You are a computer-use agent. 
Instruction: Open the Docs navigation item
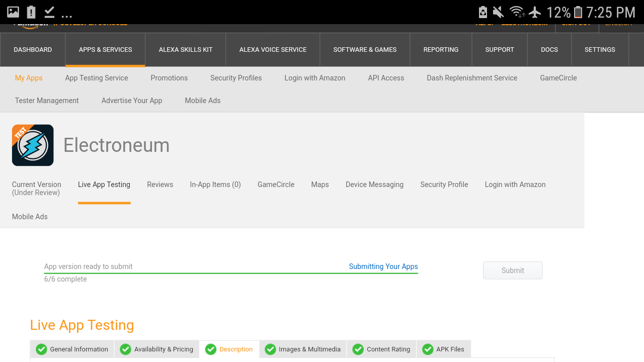pos(549,50)
